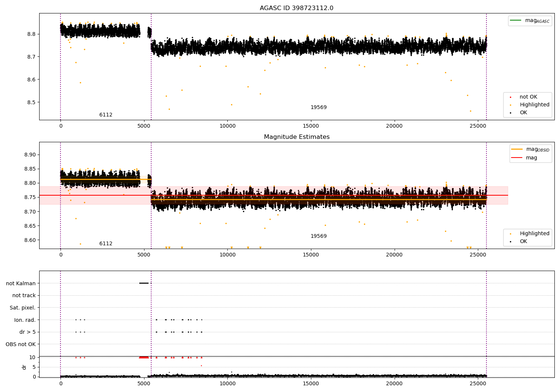Click the 'OBS not OK' row label
The image size is (560, 392).
21,344
